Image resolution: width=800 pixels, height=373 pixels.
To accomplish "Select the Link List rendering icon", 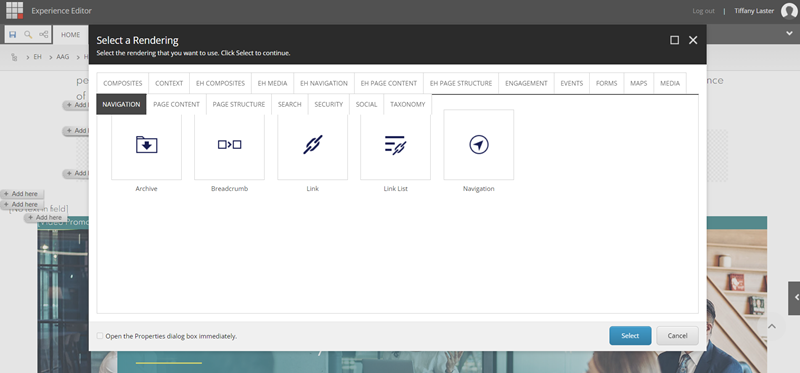I will (x=395, y=144).
